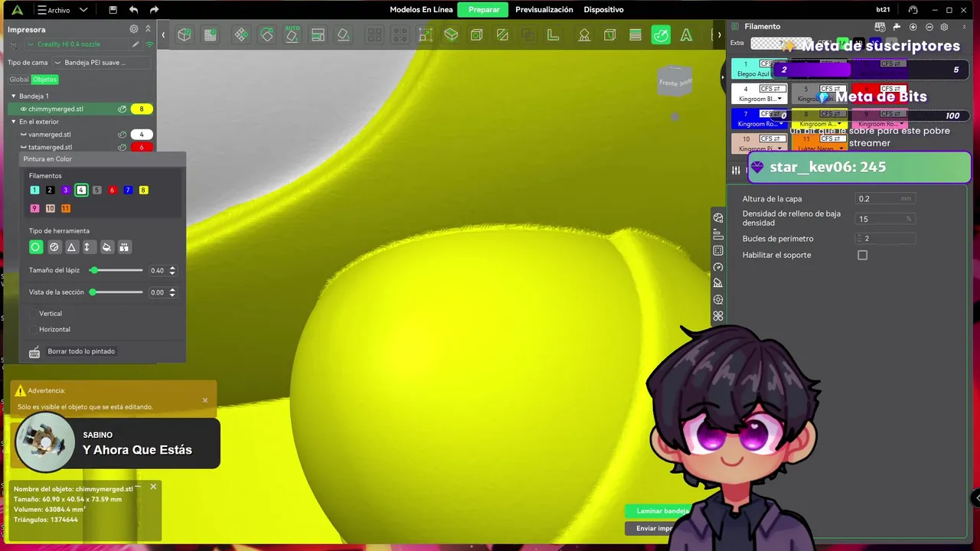Close the Advertencia warning notification
The image size is (980, 551).
click(205, 400)
